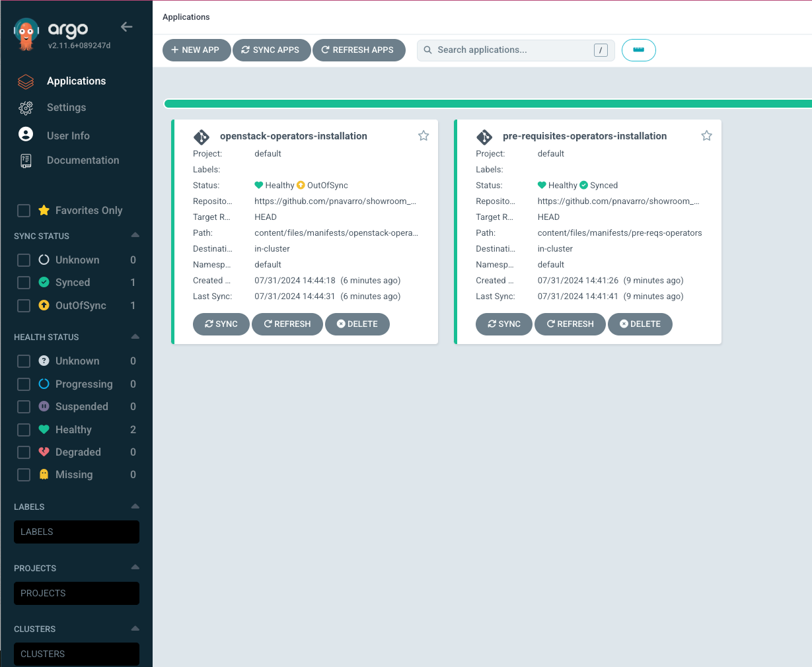Screen dimensions: 812x667
Task: Star the openstack-operators-installation app as favorite
Action: coord(424,136)
